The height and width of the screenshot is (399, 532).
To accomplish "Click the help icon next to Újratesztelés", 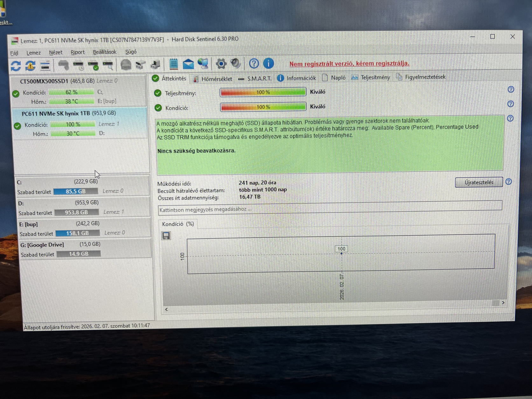I will pos(508,182).
